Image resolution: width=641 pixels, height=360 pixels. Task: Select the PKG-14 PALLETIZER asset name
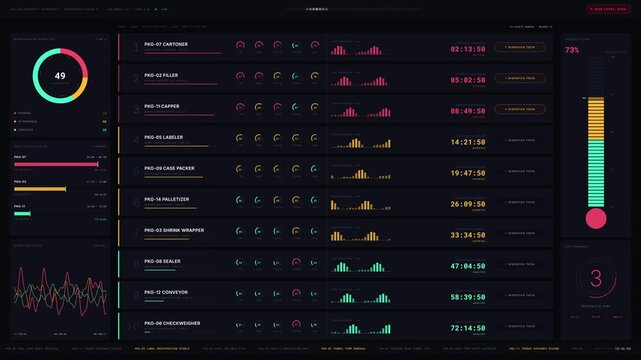tap(167, 199)
